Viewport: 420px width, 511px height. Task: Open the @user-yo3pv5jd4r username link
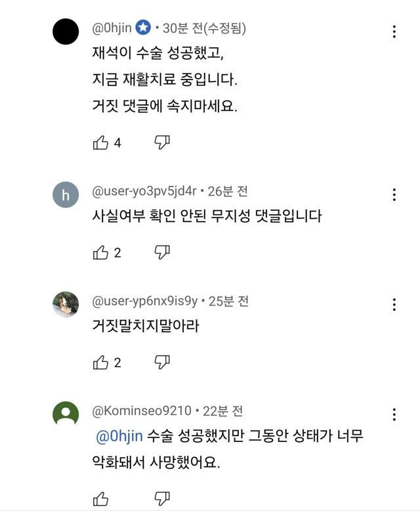[x=144, y=192]
